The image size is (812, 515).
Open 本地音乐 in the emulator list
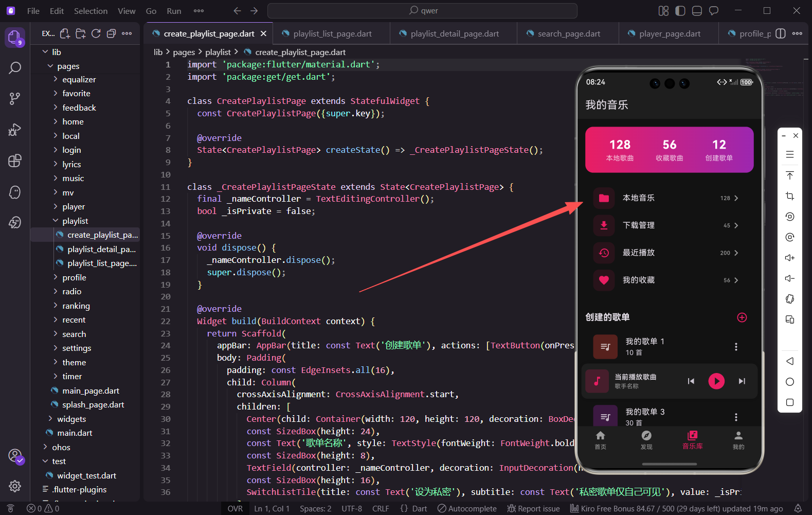[x=669, y=198]
